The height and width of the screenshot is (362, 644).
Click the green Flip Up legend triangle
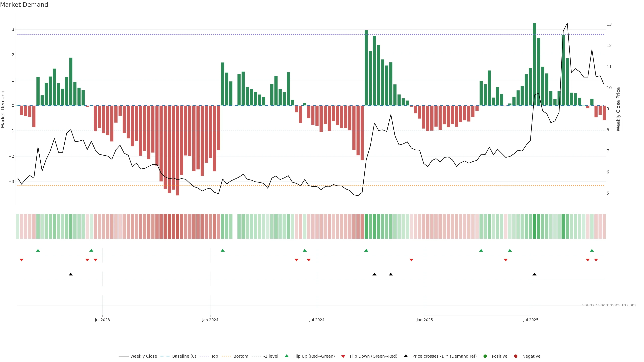click(x=286, y=356)
